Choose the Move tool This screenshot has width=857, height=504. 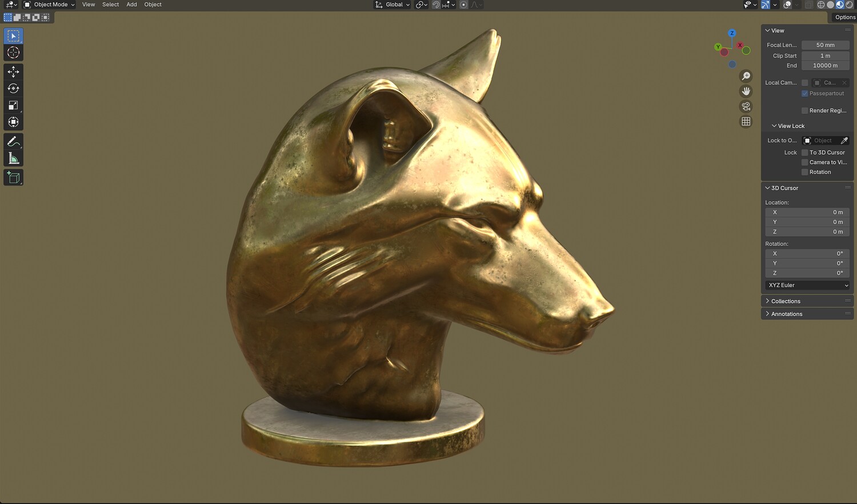[x=13, y=71]
